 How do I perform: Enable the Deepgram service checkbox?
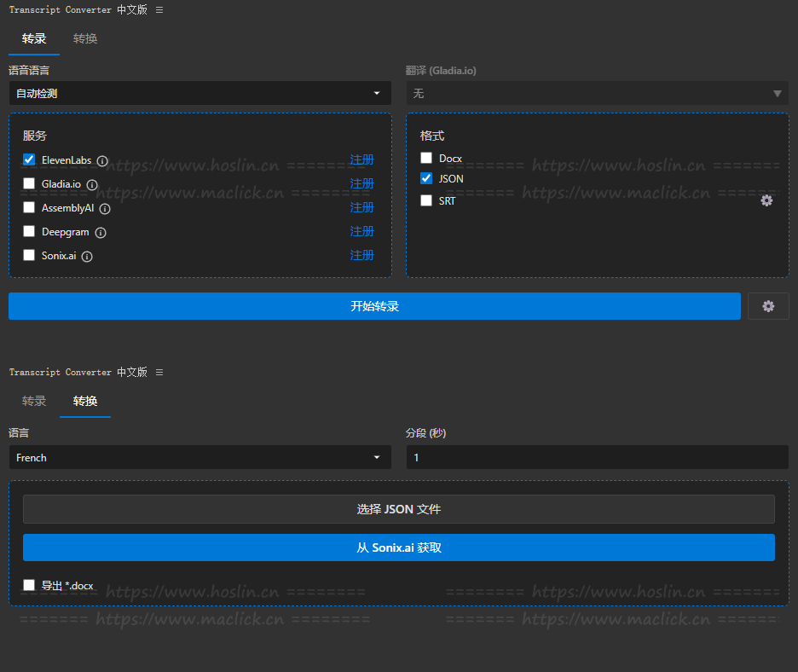click(29, 231)
